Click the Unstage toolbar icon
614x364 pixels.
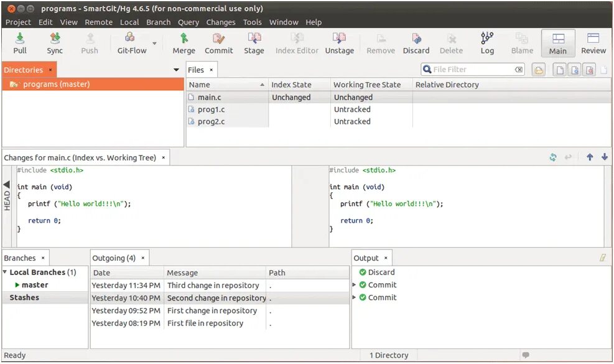[339, 39]
